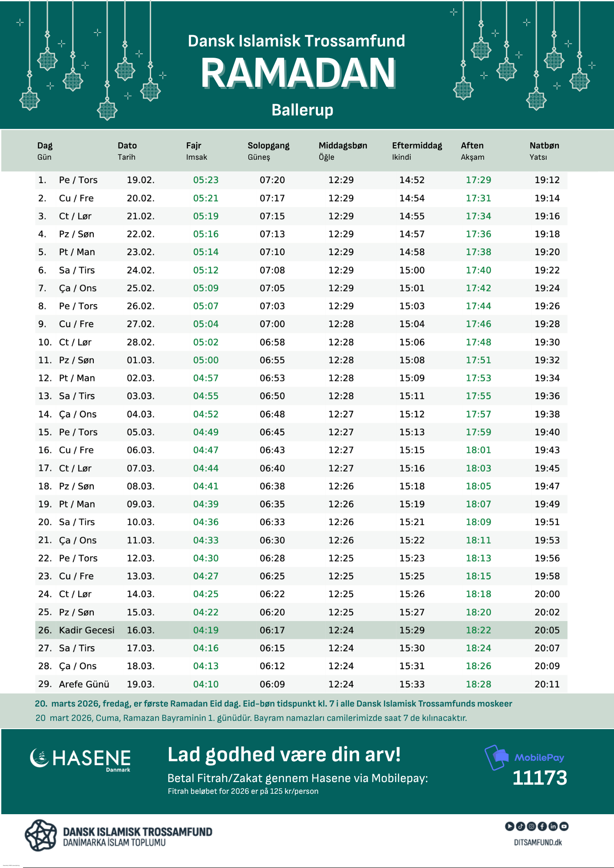Viewport: 614px width, 868px height.
Task: Click the RAMADAN title heading
Action: coord(298,73)
